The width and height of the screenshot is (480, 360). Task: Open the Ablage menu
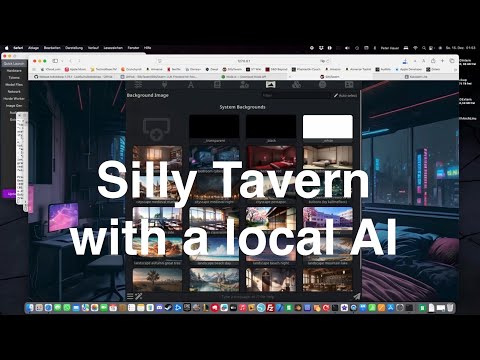click(33, 48)
